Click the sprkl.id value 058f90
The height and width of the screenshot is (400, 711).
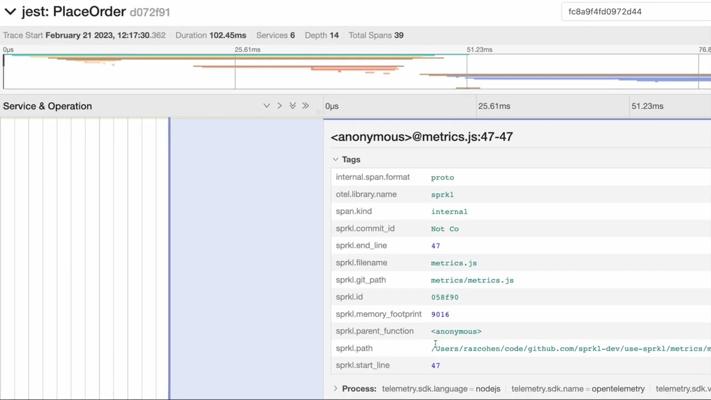pyautogui.click(x=444, y=297)
